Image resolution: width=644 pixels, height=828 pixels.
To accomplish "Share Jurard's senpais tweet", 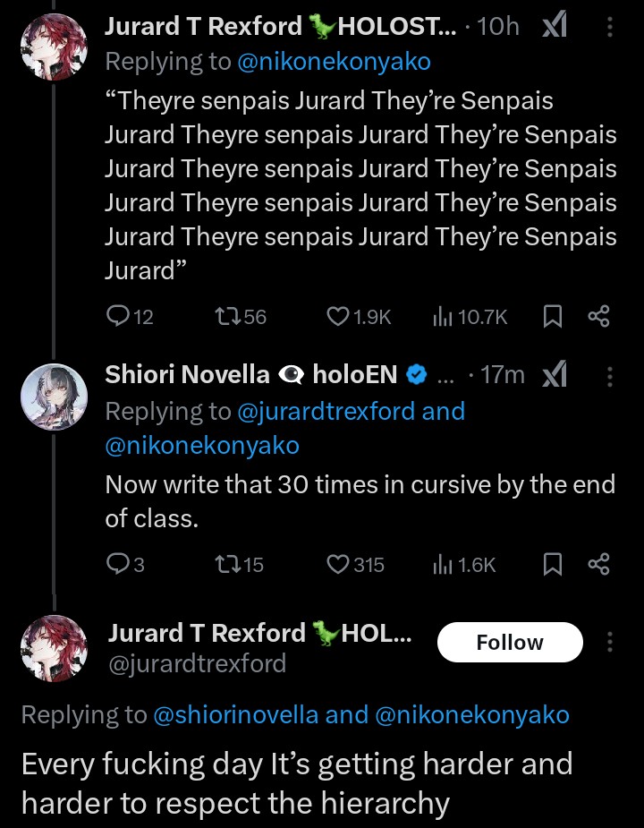I will (x=598, y=316).
